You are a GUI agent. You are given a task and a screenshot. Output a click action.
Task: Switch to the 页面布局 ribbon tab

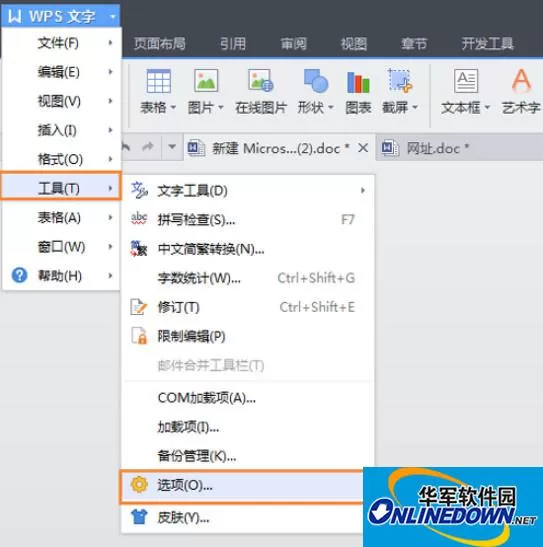[160, 44]
